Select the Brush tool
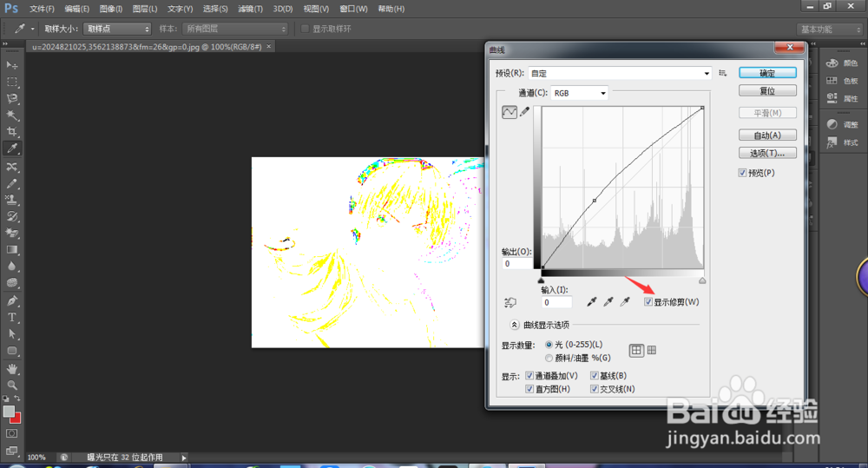The width and height of the screenshot is (868, 468). click(11, 183)
